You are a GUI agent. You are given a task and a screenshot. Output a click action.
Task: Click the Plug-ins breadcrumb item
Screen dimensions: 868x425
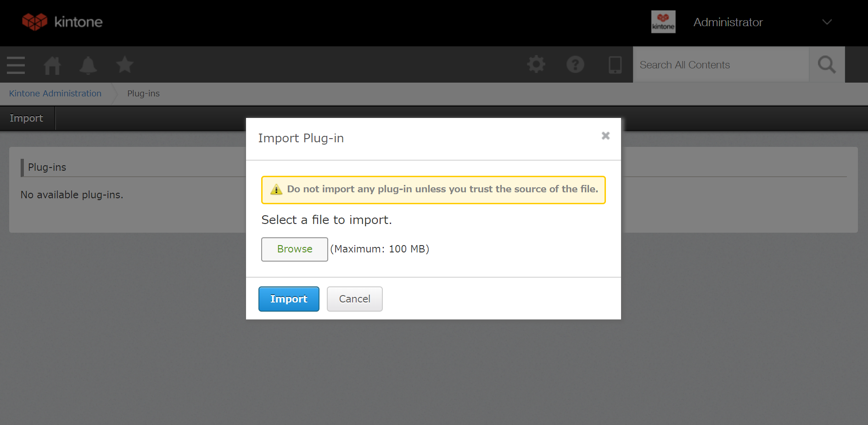point(143,94)
